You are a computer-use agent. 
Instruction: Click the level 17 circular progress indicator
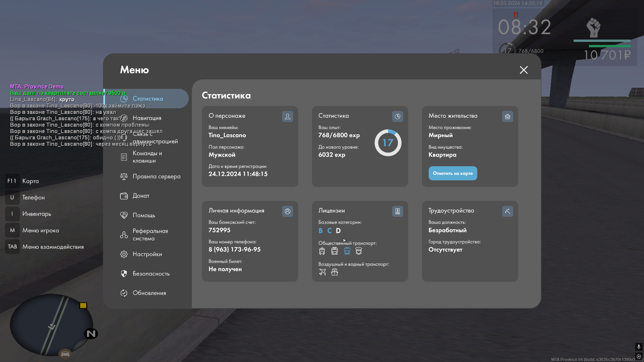coord(388,143)
